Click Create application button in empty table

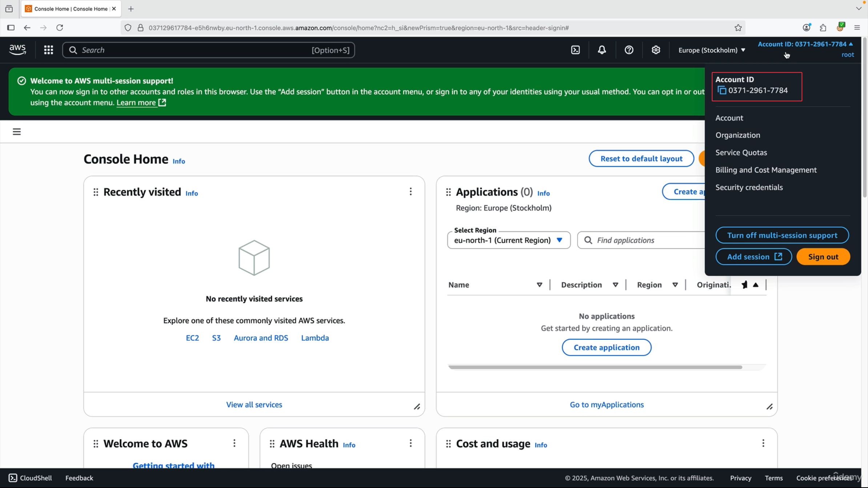606,347
